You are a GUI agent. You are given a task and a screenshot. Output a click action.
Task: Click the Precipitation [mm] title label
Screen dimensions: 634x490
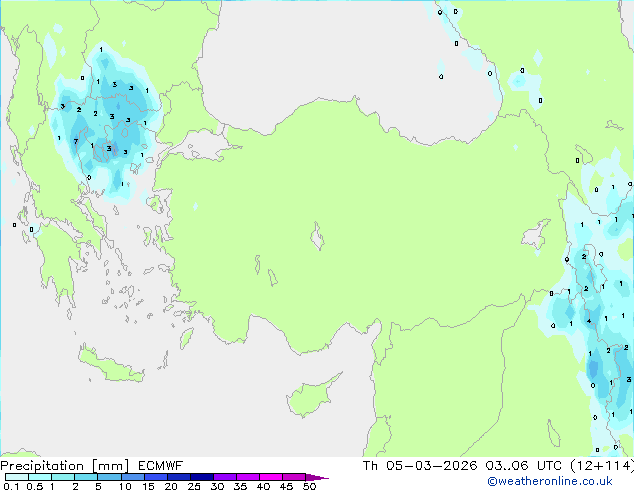tap(65, 466)
